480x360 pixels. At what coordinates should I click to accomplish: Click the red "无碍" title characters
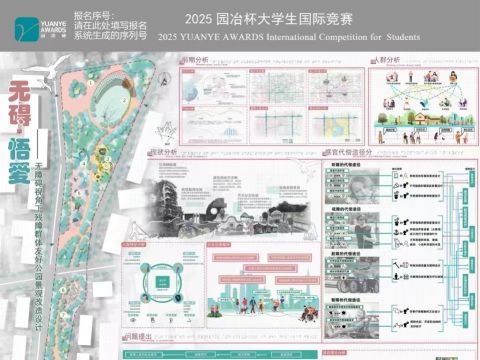click(x=20, y=103)
